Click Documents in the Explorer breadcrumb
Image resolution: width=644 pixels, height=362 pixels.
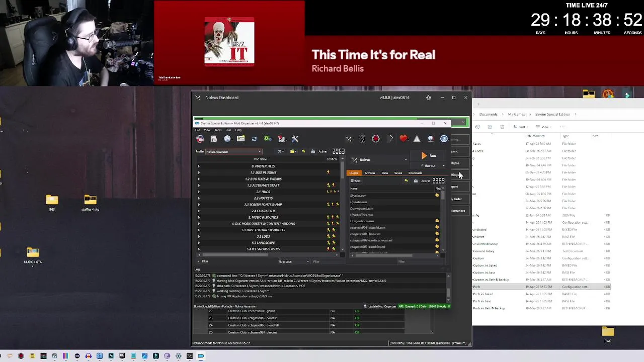[x=488, y=114]
